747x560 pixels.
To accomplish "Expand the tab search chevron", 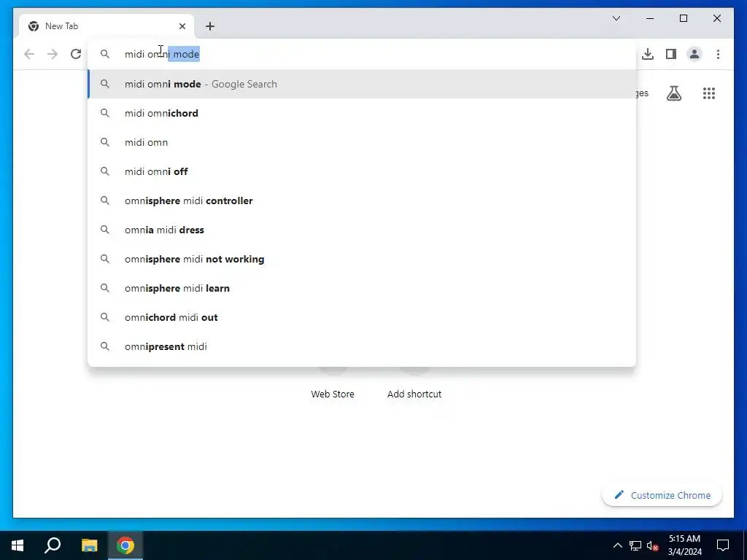I will 616,18.
